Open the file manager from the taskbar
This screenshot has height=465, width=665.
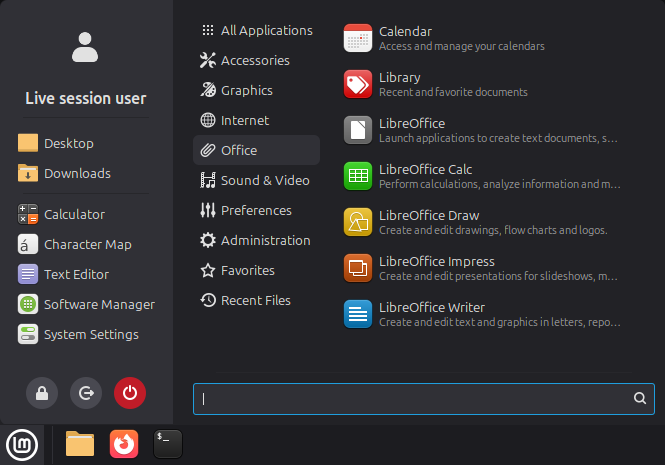[x=80, y=444]
